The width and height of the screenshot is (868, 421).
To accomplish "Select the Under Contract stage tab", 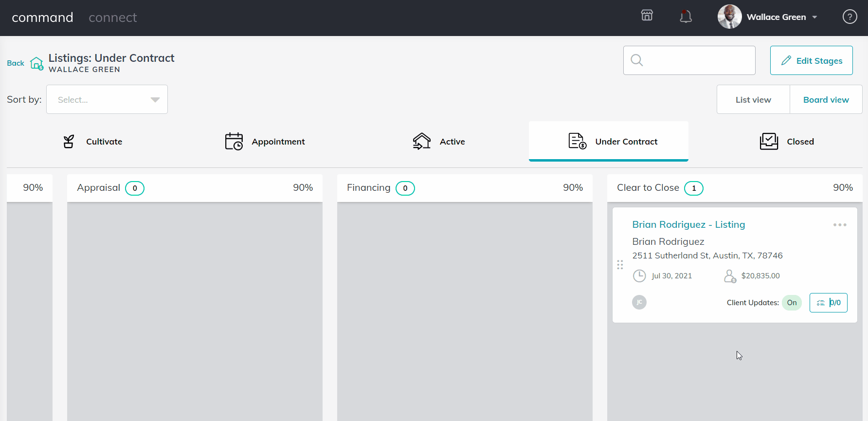I will (x=608, y=141).
